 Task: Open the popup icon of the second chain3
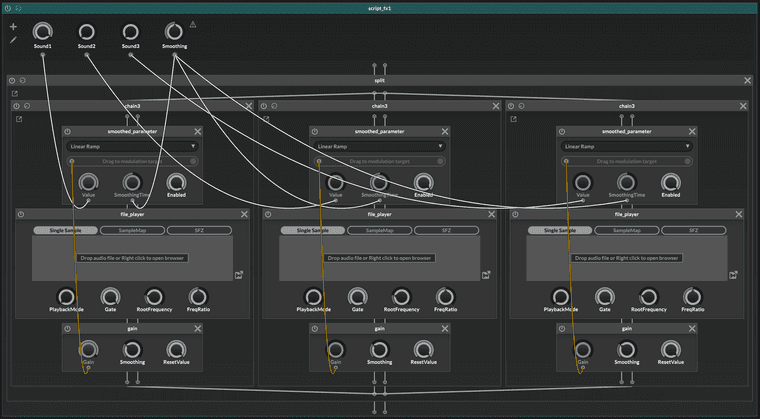point(266,119)
